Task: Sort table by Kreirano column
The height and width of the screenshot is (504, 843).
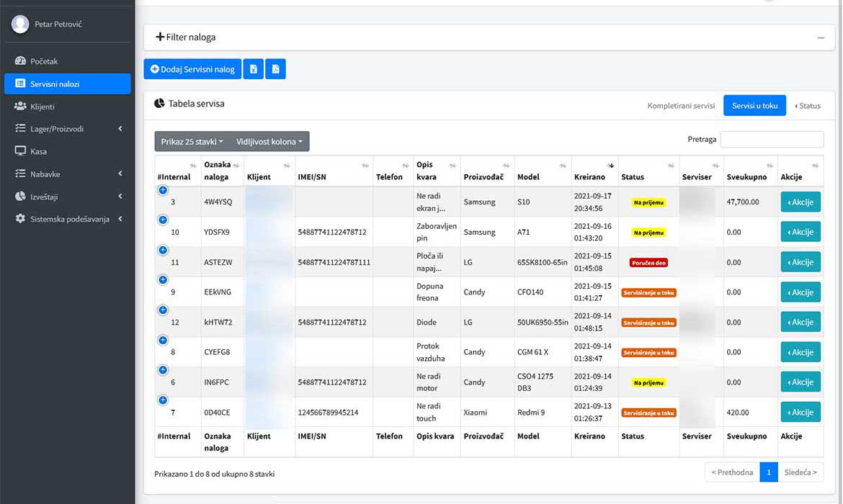Action: point(594,171)
